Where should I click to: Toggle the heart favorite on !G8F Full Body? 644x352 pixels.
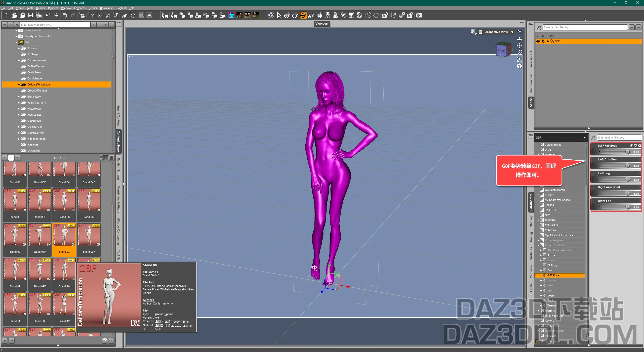(x=635, y=146)
